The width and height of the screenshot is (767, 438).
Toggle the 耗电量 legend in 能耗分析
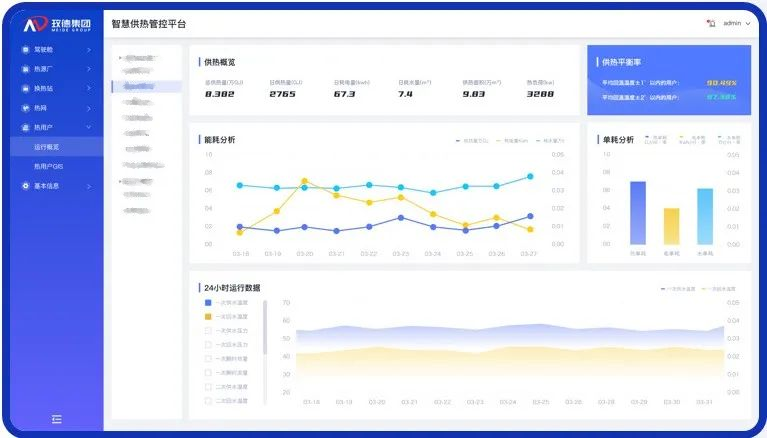(x=512, y=141)
